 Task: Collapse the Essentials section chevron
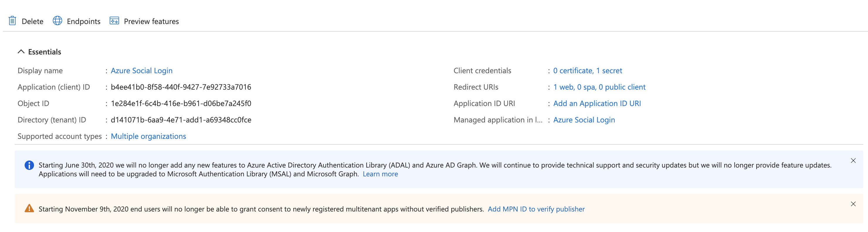(x=21, y=52)
